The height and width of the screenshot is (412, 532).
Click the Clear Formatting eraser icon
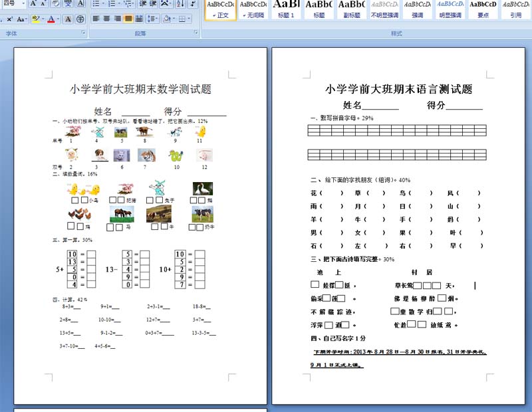click(x=56, y=3)
